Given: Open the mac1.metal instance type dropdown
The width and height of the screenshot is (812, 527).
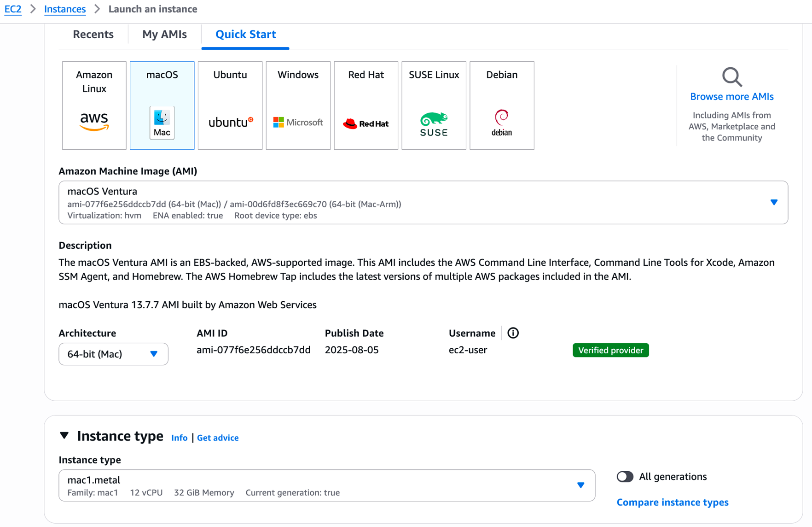Looking at the screenshot, I should click(x=327, y=486).
